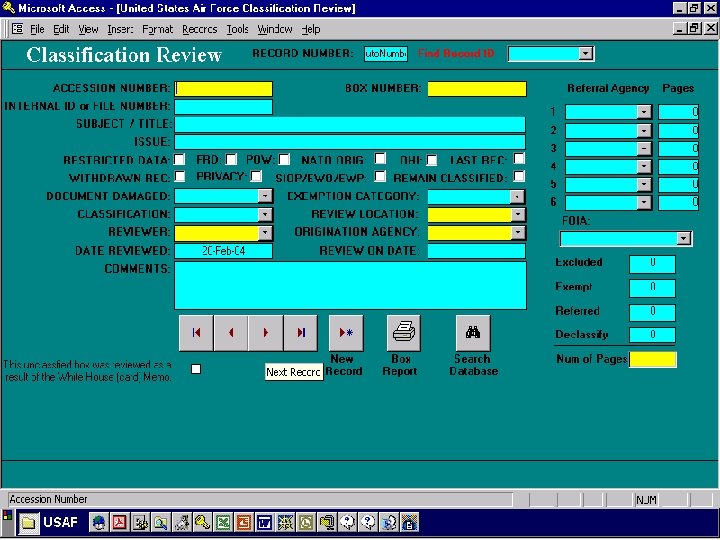Click the BOX NUMBER field
720x540 pixels.
click(x=477, y=89)
